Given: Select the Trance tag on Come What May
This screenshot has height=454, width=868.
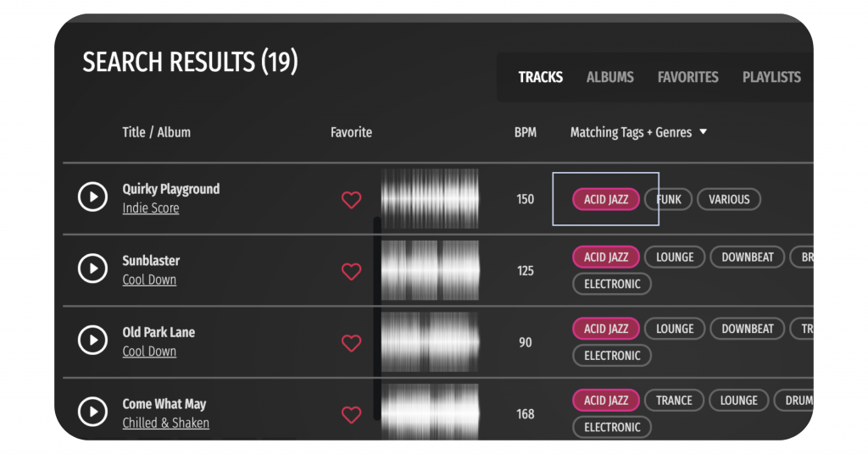Looking at the screenshot, I should [674, 401].
